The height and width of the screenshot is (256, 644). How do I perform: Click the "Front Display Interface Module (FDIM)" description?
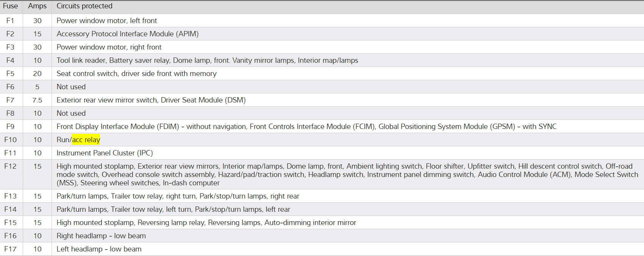point(118,127)
